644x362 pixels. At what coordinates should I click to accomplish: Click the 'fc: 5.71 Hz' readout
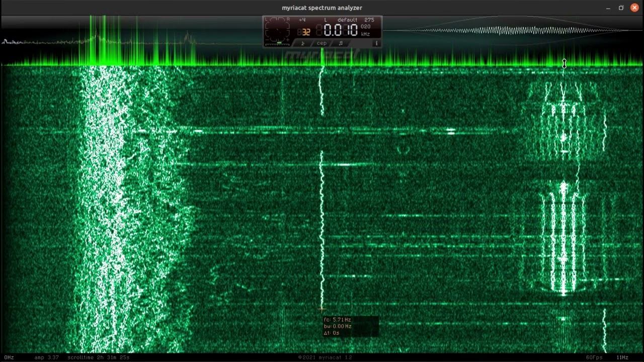coord(337,320)
